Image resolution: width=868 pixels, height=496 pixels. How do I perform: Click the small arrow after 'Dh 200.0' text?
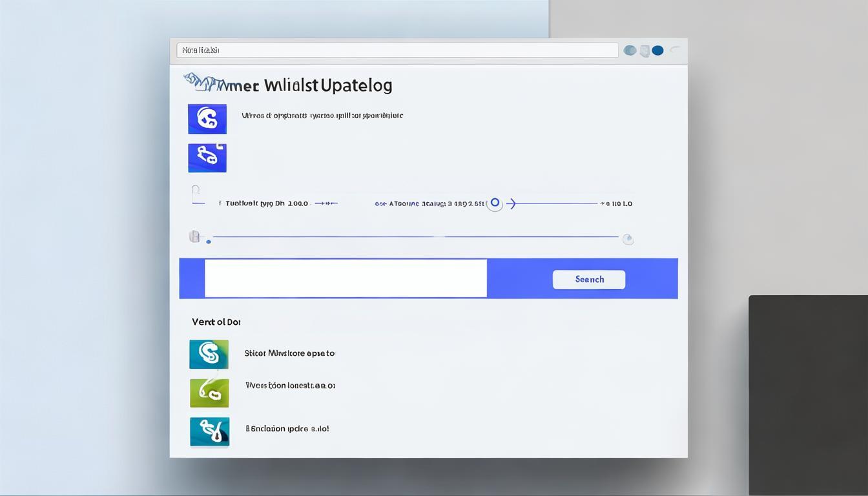[326, 203]
